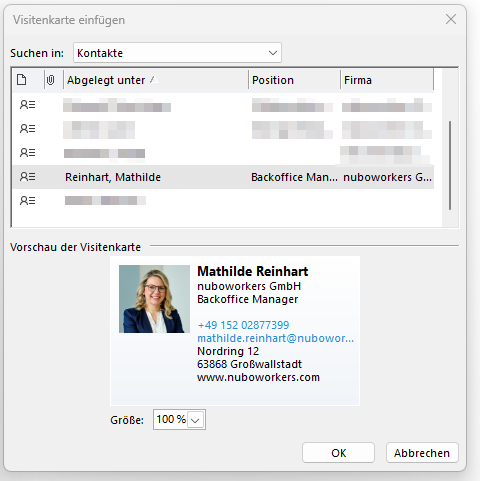Click the document icon column header

(22, 80)
